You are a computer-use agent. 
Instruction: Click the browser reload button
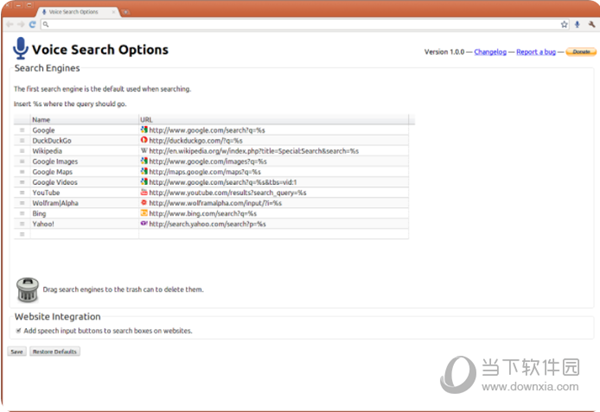(x=33, y=24)
